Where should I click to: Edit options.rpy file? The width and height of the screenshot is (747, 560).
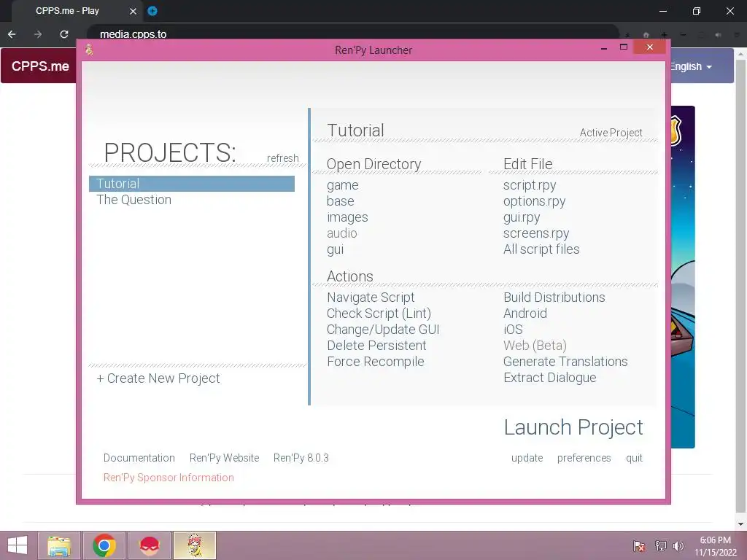click(534, 201)
